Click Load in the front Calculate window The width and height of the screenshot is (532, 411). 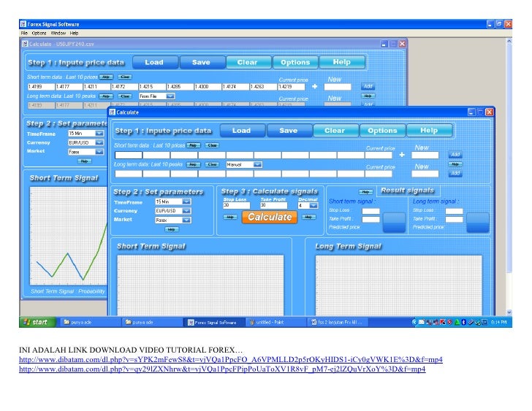point(241,131)
